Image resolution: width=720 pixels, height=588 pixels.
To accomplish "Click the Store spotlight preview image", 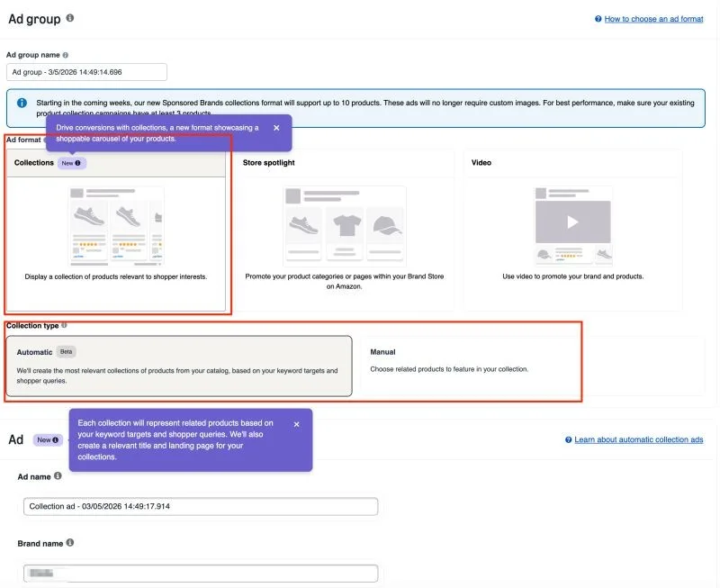I will coord(345,225).
